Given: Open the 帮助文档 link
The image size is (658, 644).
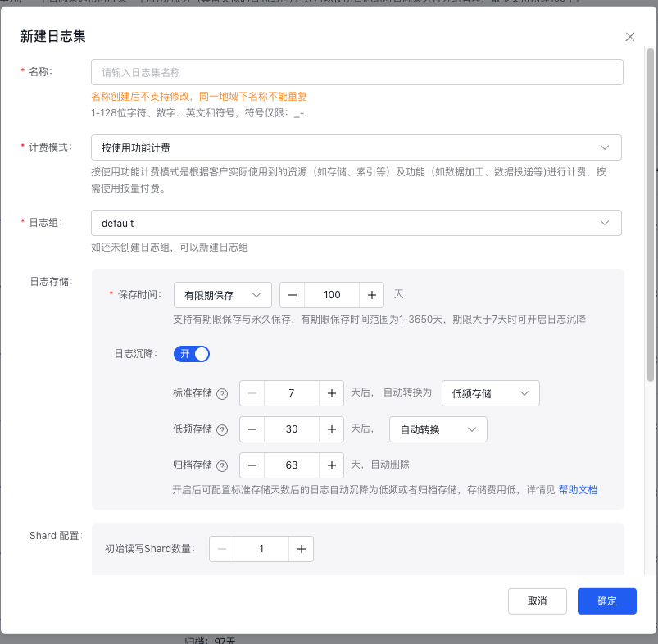Looking at the screenshot, I should 578,490.
